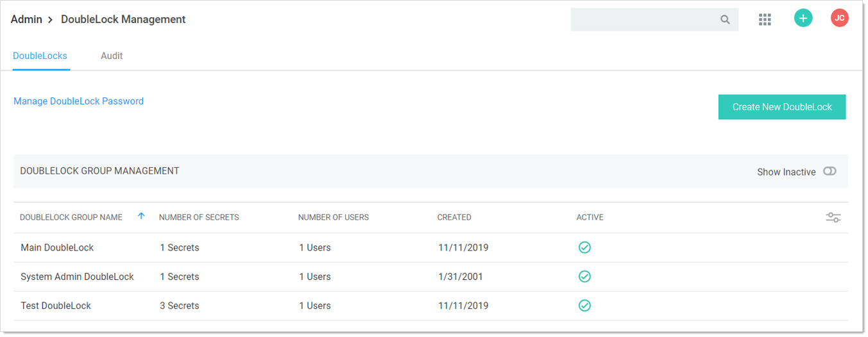Open the System Admin DoubleLock row

pyautogui.click(x=430, y=277)
